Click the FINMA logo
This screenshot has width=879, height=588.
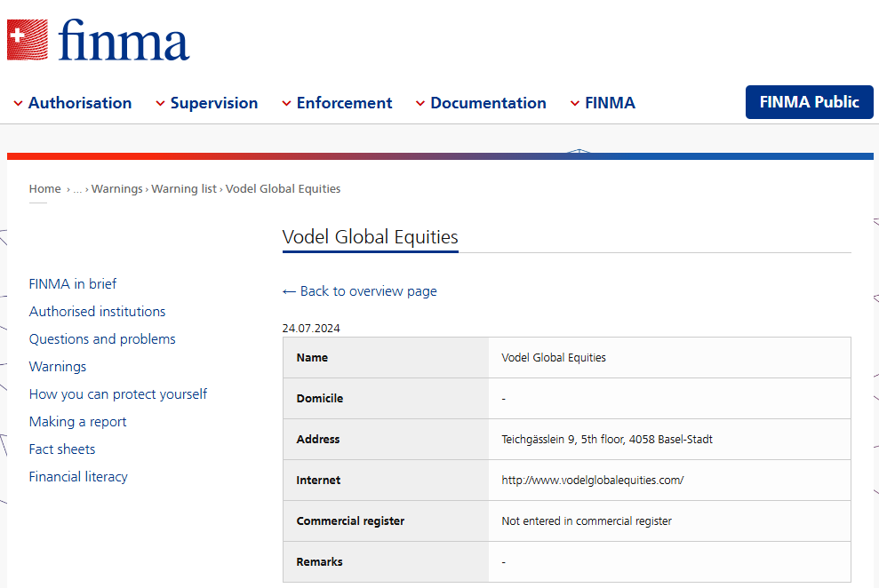pyautogui.click(x=98, y=40)
